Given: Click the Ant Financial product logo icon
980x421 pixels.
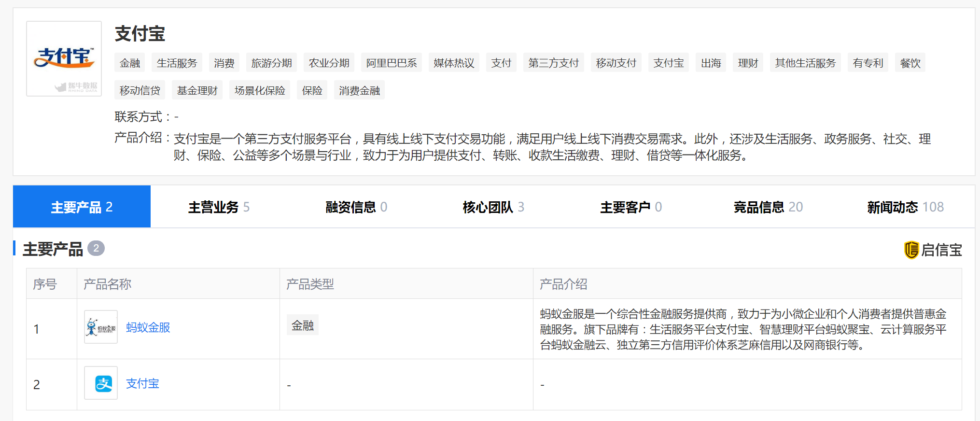Looking at the screenshot, I should (x=101, y=327).
